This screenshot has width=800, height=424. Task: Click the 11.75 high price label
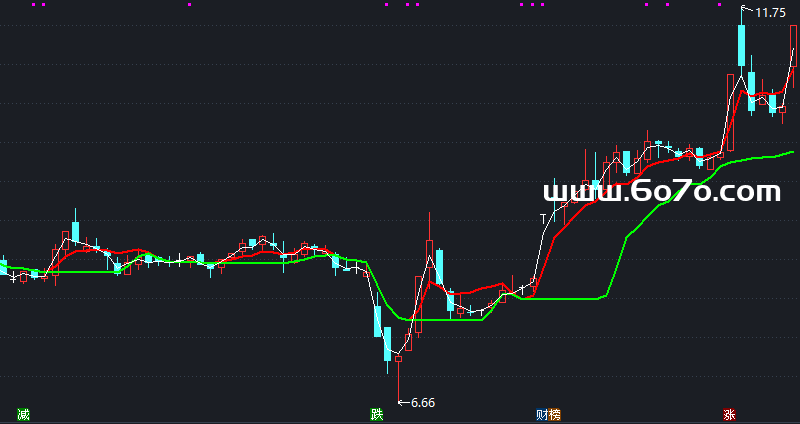pyautogui.click(x=770, y=13)
